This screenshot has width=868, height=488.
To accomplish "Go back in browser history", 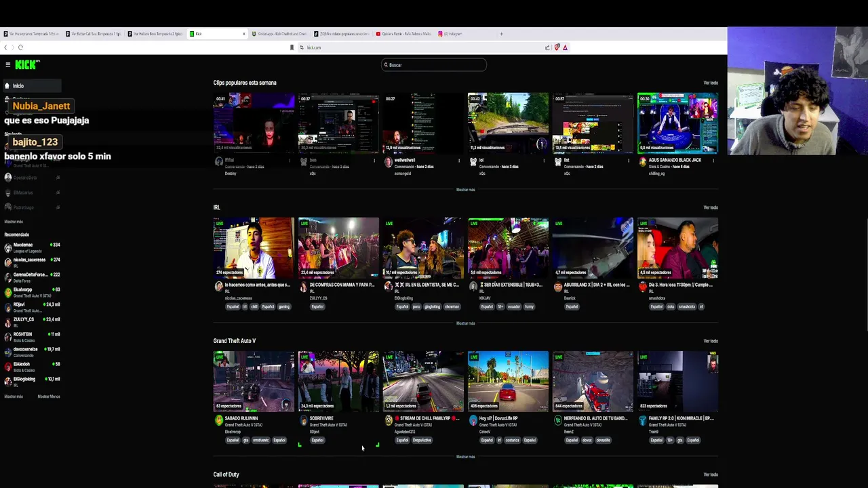I will (5, 47).
